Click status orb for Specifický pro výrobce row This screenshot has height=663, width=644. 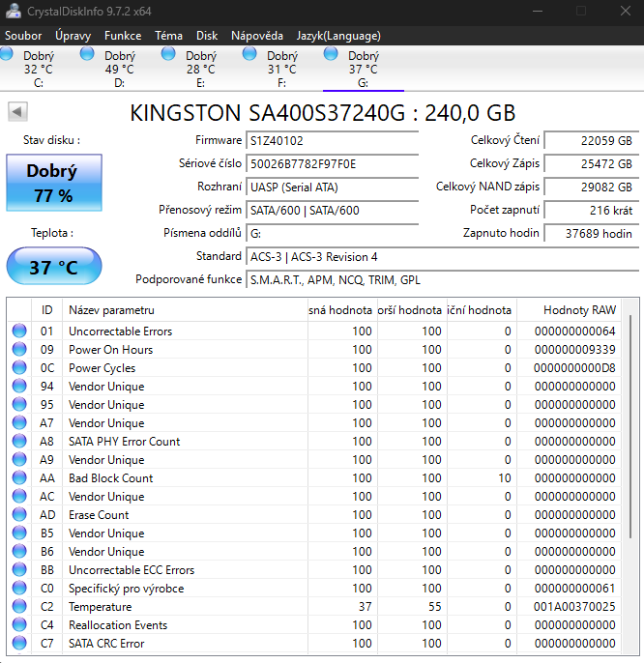[x=19, y=589]
